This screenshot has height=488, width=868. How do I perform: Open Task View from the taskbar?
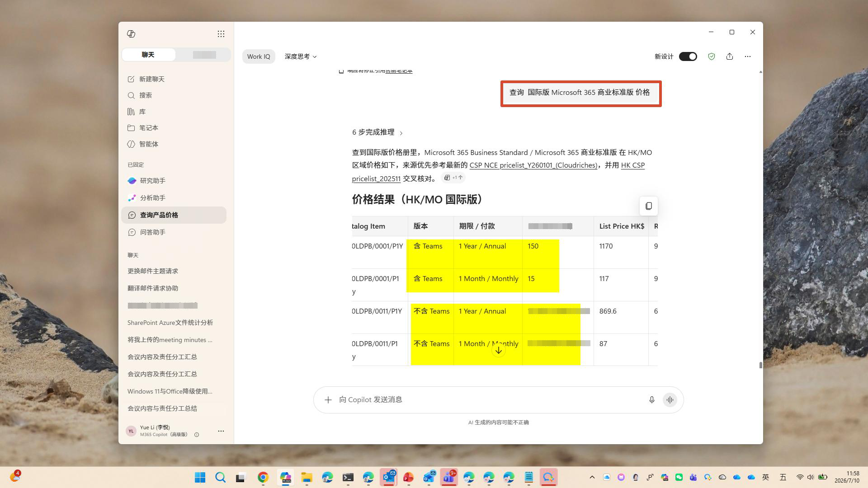pyautogui.click(x=241, y=478)
